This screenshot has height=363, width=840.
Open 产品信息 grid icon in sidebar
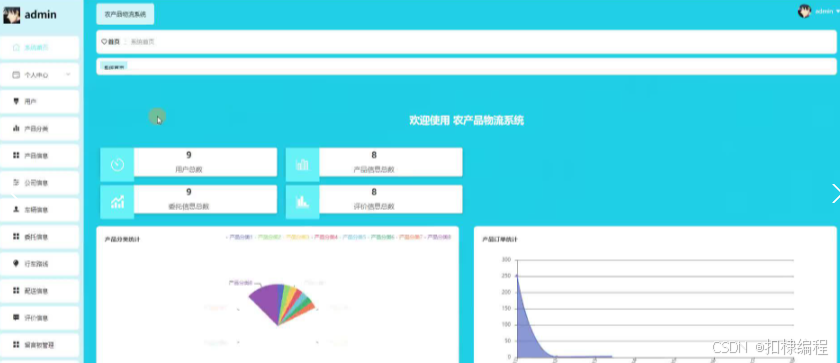coord(16,155)
